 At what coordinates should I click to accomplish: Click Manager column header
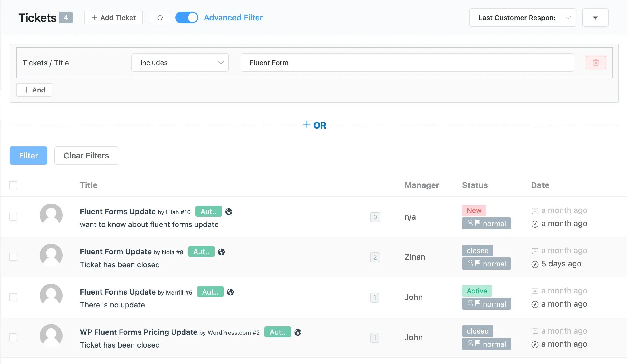pos(422,185)
